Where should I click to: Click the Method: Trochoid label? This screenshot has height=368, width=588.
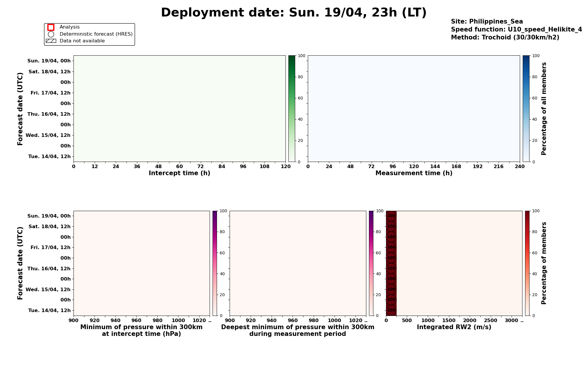(505, 37)
